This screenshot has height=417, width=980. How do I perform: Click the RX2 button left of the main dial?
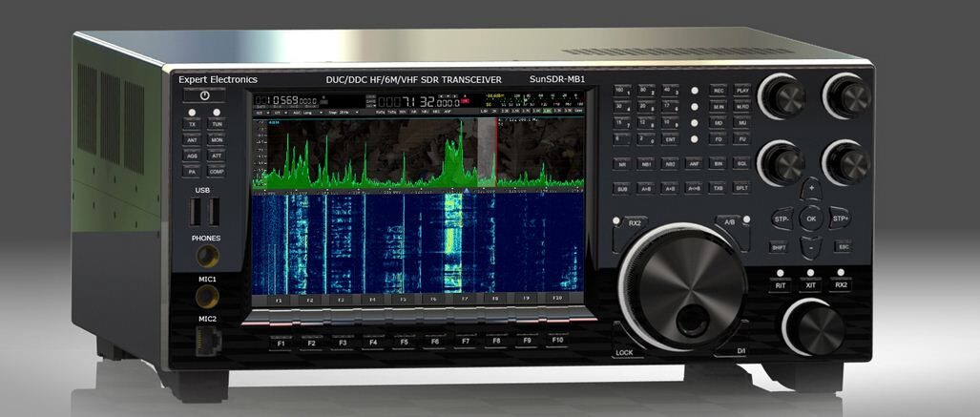[x=633, y=222]
